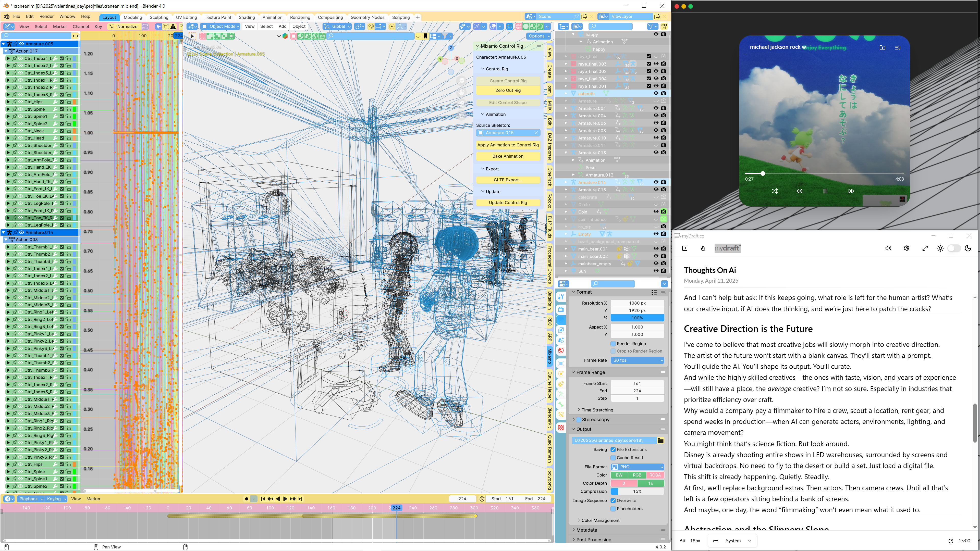Click Zero Out Rig button
This screenshot has width=980, height=551.
(x=508, y=90)
